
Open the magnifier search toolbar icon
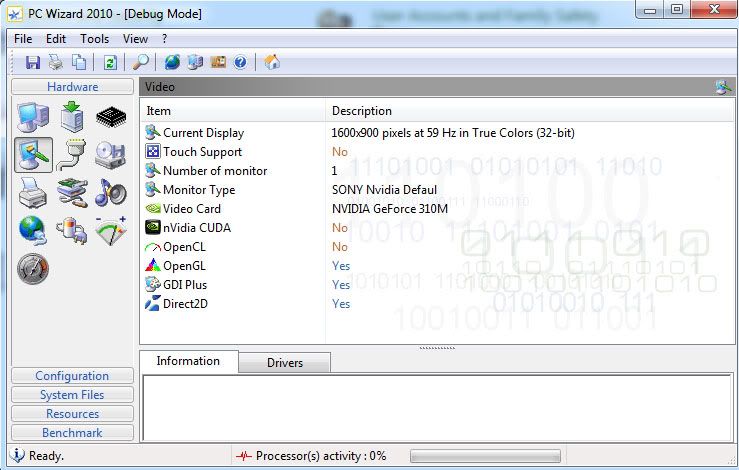tap(140, 62)
